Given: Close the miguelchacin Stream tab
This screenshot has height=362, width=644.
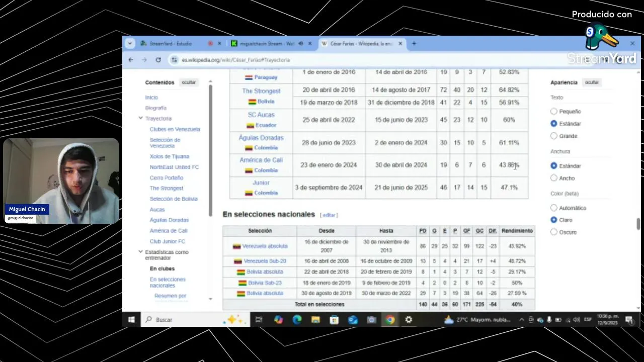Looking at the screenshot, I should 310,44.
